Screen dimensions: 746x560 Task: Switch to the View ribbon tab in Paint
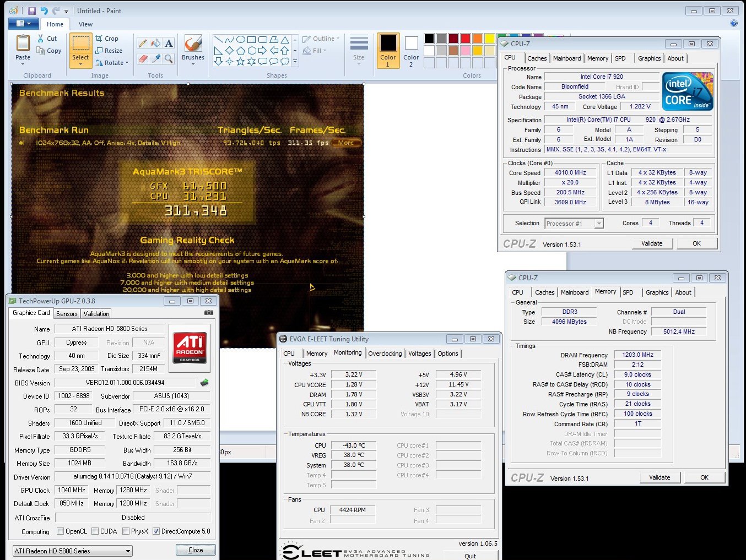coord(85,24)
